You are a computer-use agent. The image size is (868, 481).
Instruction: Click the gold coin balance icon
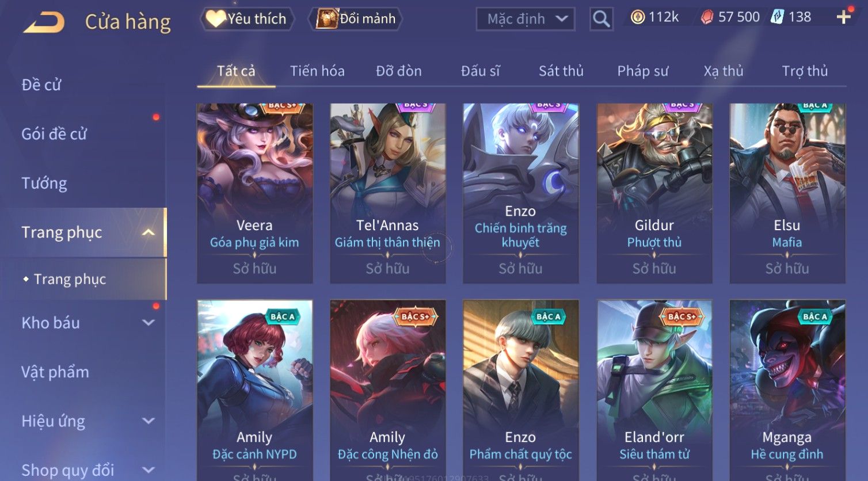(x=637, y=17)
